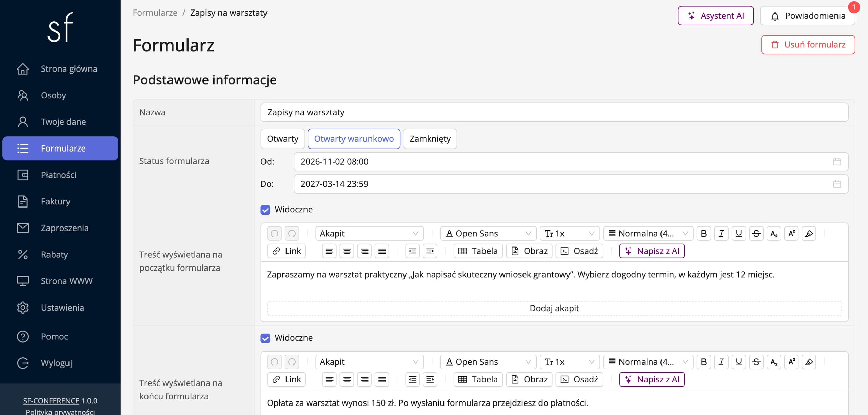Center align text in the first editor
This screenshot has height=415, width=868.
347,251
